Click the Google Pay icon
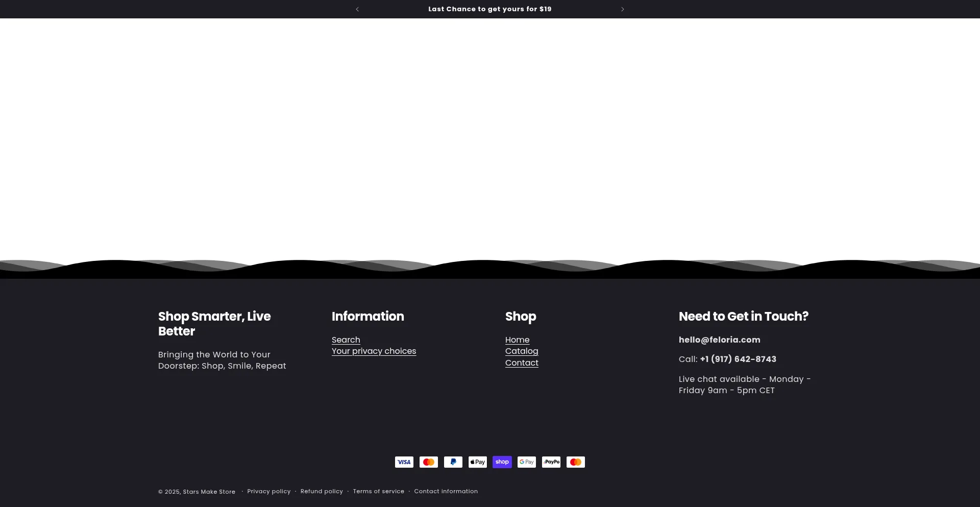980x507 pixels. 526,462
